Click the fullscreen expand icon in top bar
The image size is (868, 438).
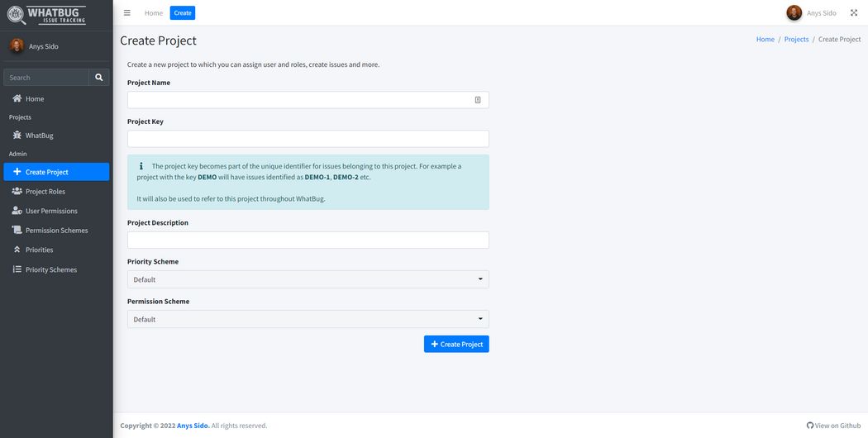point(854,13)
